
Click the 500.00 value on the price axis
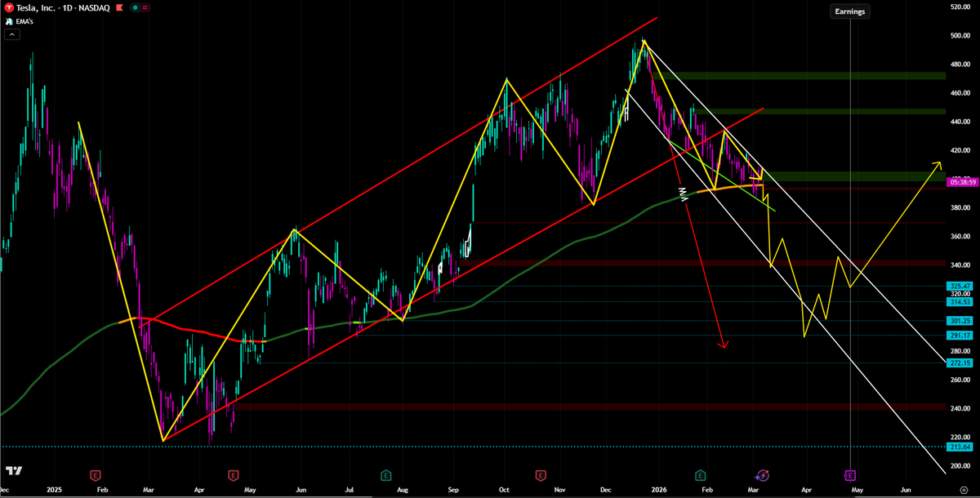(x=960, y=36)
